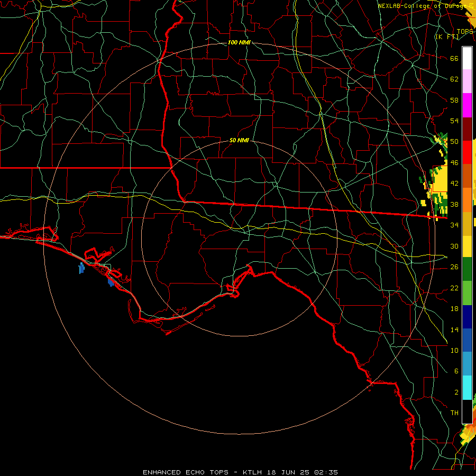476x476 pixels.
Task: Click the '46' legend value
Action: (x=454, y=163)
